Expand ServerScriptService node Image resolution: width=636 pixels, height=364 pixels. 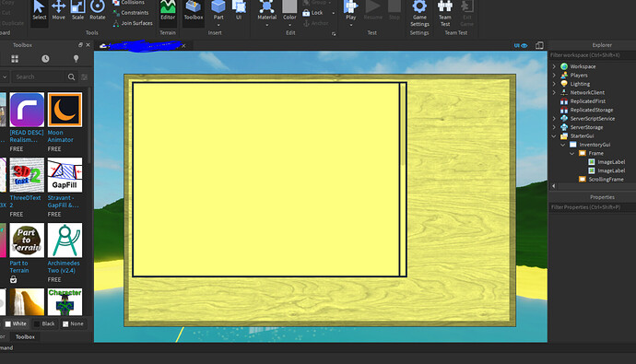click(554, 118)
